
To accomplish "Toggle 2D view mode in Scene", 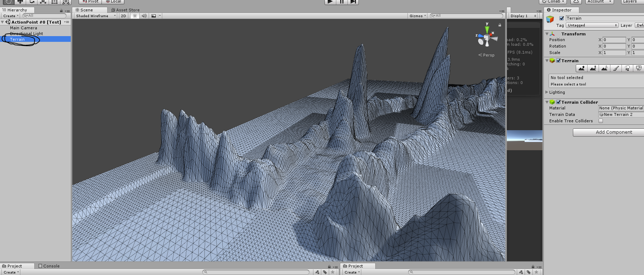I will point(123,16).
